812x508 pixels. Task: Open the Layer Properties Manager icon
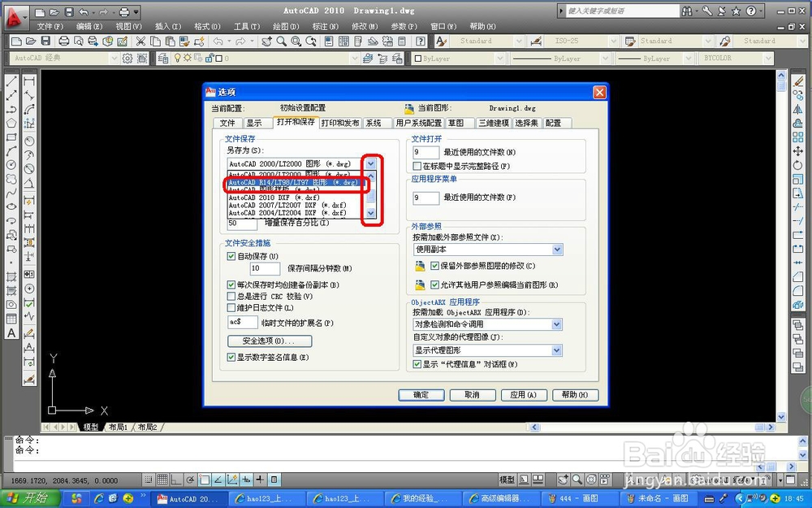pyautogui.click(x=162, y=59)
